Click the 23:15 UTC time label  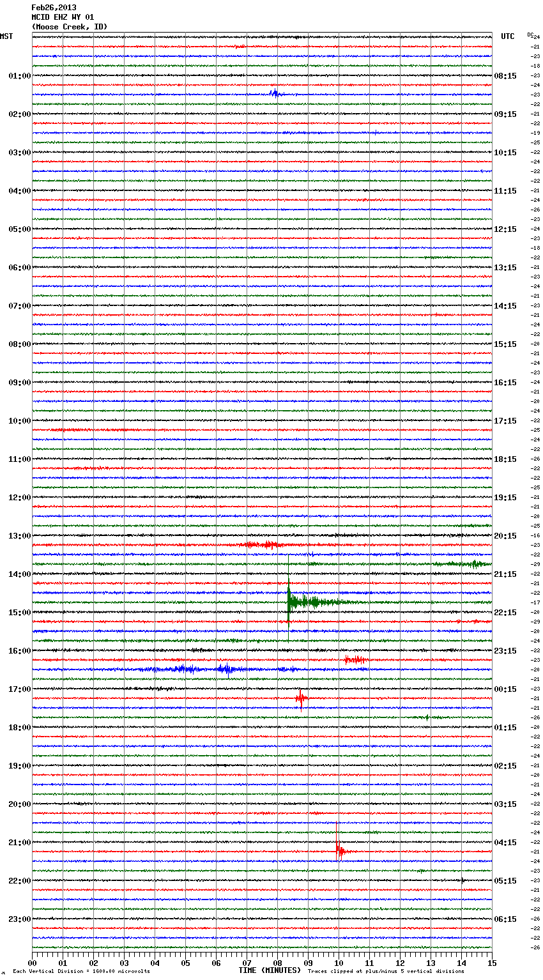pos(505,651)
